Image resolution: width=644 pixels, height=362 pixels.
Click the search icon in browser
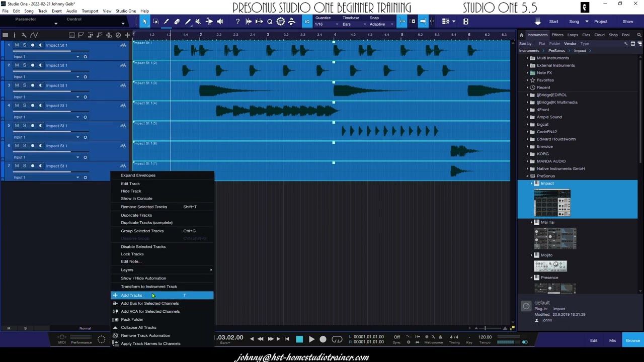click(x=639, y=35)
